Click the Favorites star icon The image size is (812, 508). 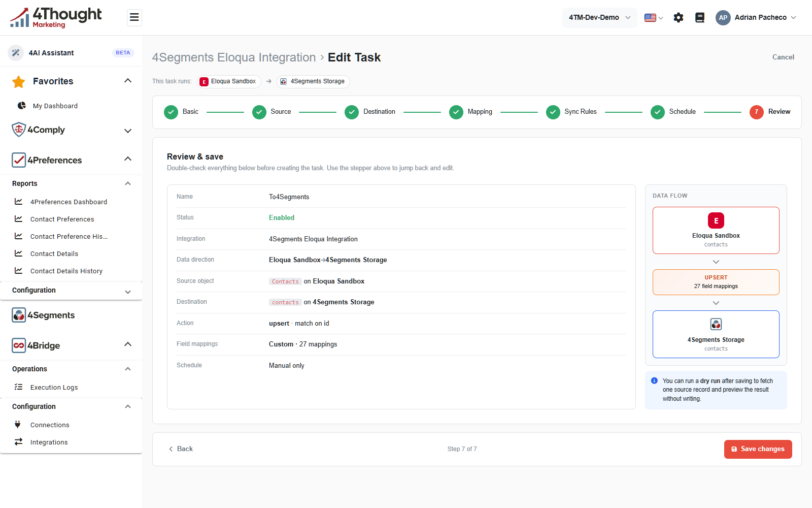[19, 81]
